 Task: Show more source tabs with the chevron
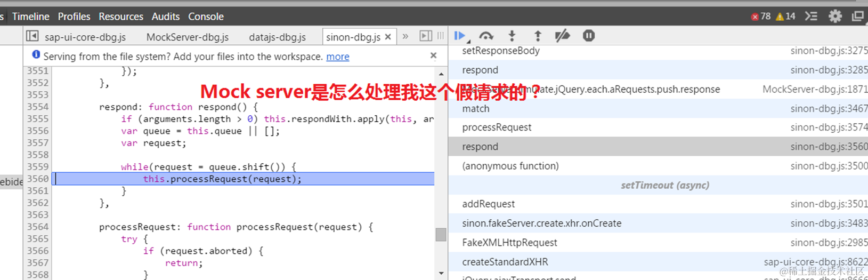pyautogui.click(x=405, y=36)
